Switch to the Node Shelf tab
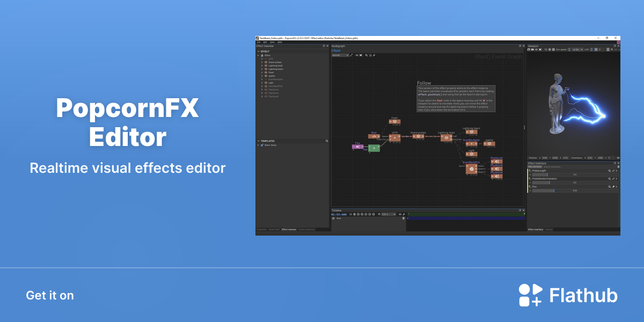Viewport: 644px width, 322px height. [x=274, y=229]
